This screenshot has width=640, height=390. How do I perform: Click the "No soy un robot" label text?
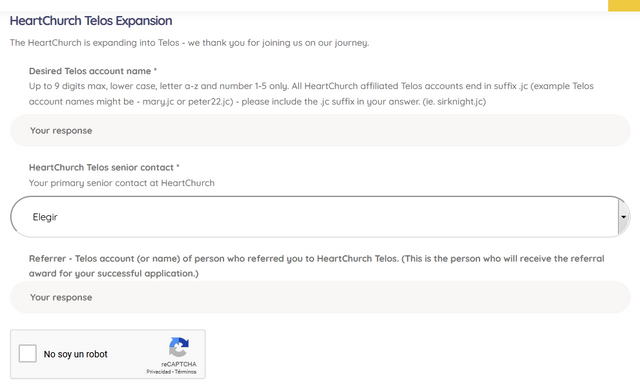pyautogui.click(x=76, y=354)
